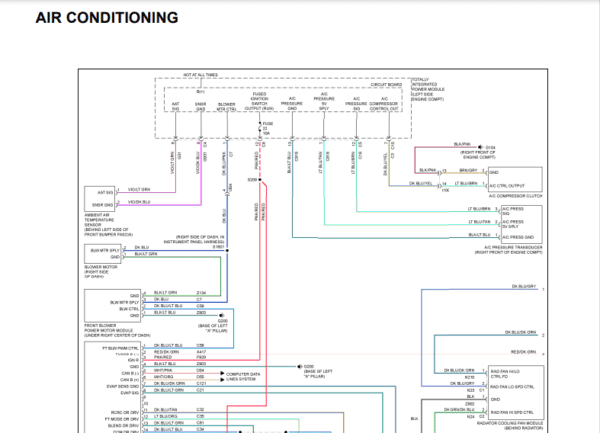Select the "A/C PRESS SIG" pin label

pos(513,211)
